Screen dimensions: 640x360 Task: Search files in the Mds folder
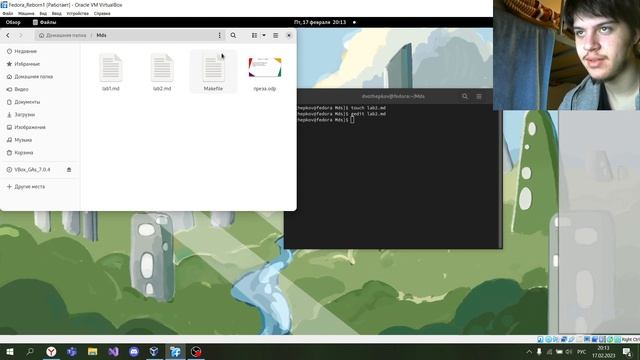(233, 36)
